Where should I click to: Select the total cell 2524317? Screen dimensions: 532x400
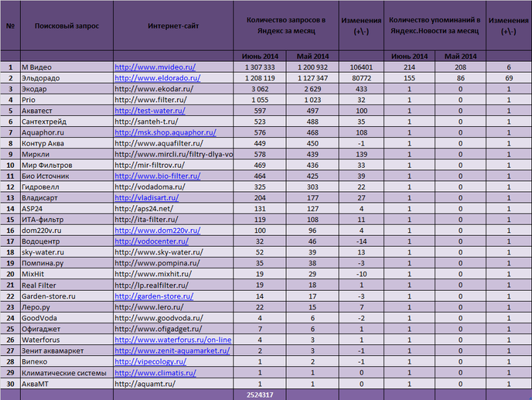coord(260,395)
